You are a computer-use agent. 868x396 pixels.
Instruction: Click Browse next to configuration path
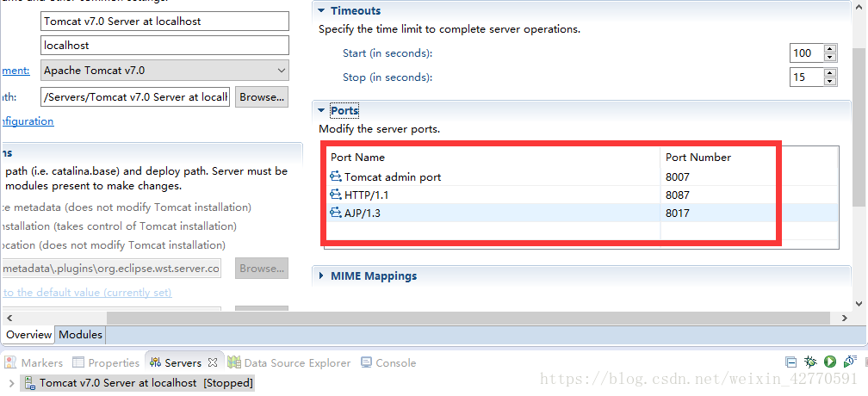click(262, 96)
